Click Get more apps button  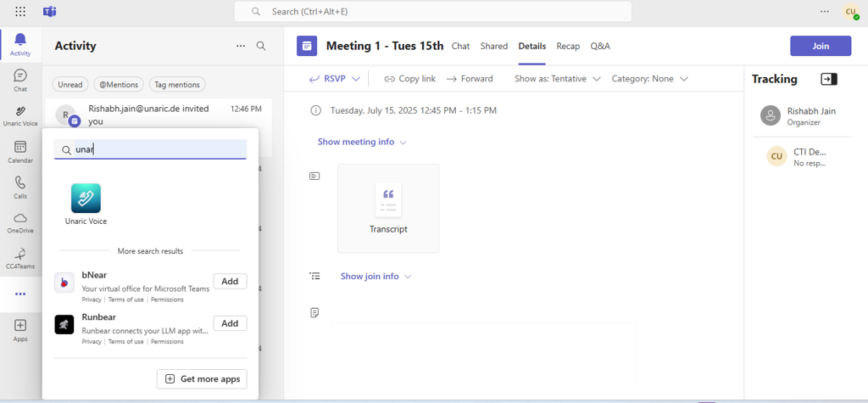[x=202, y=379]
